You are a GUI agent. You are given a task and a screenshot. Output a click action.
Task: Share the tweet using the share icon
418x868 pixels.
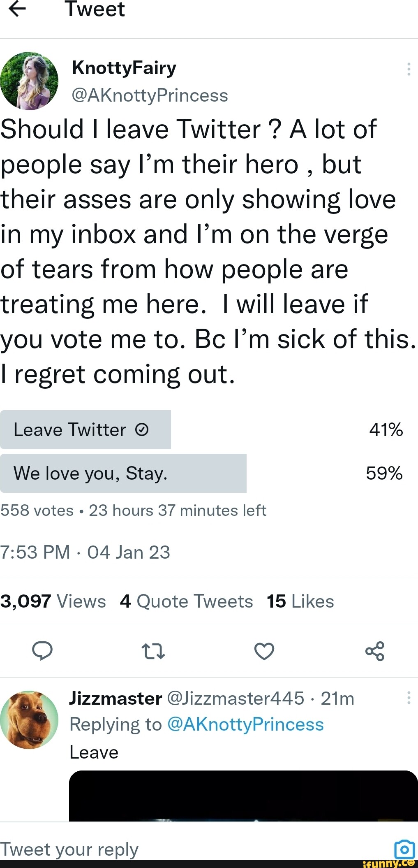pyautogui.click(x=374, y=651)
